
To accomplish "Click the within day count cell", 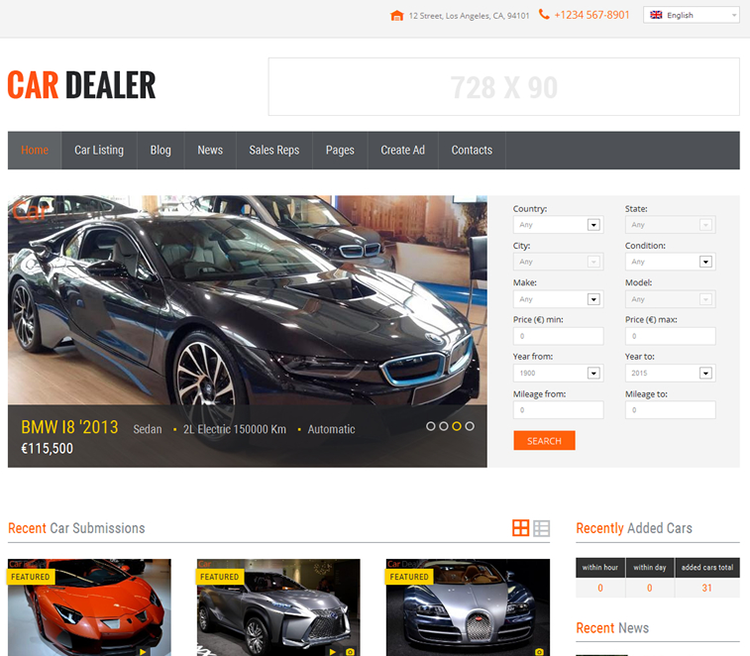I will [x=650, y=588].
